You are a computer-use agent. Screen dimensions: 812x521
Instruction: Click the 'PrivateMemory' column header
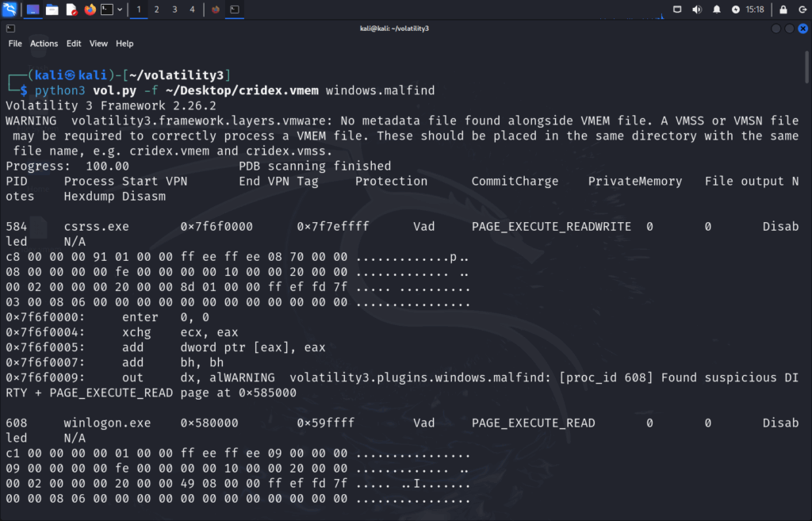[635, 182]
